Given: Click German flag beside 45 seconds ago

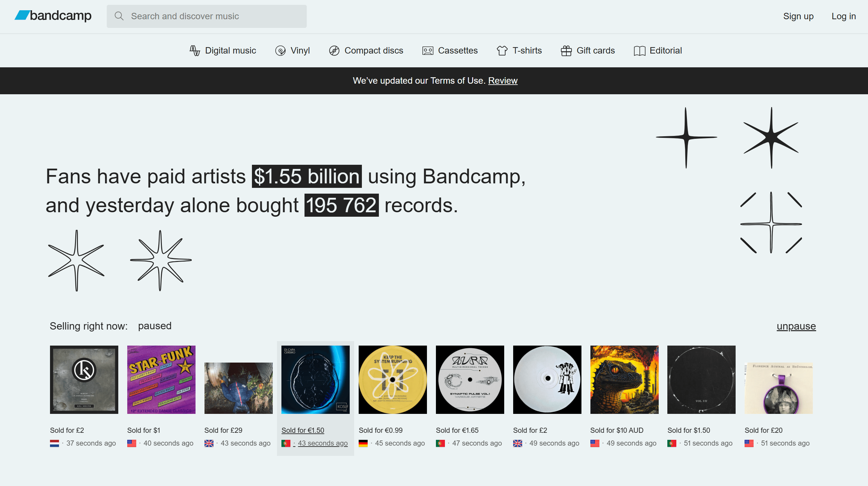Looking at the screenshot, I should (363, 443).
